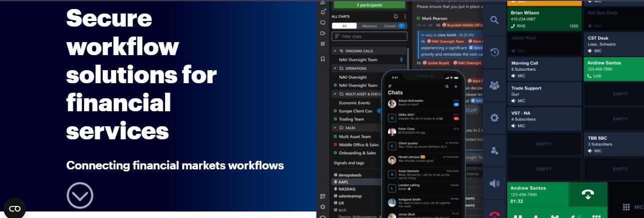The image size is (644, 218).
Task: Open the dial pad grid icon
Action: (x=625, y=207)
